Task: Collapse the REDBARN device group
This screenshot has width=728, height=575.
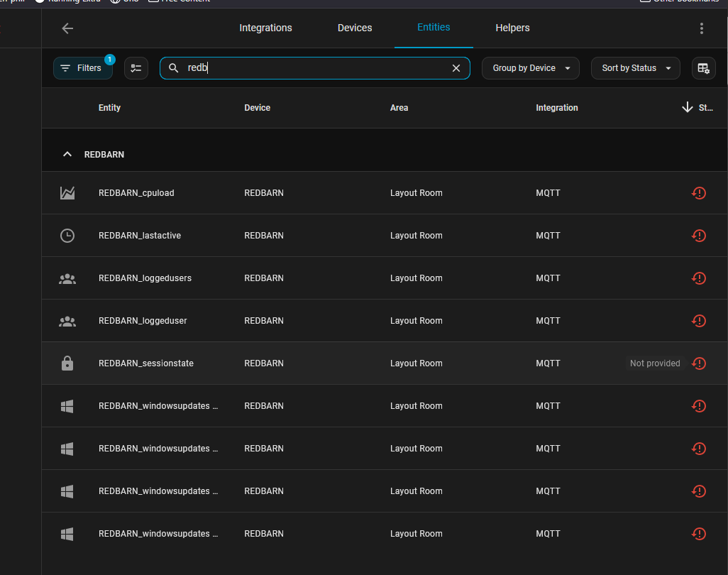Action: tap(67, 154)
